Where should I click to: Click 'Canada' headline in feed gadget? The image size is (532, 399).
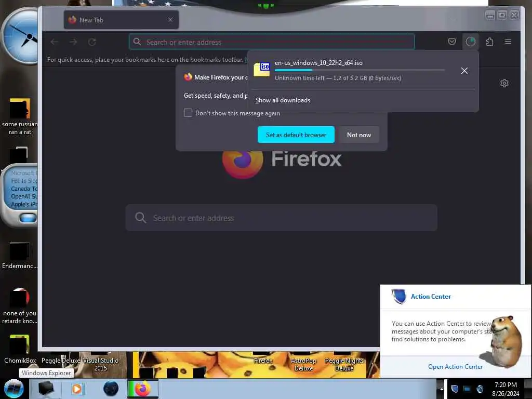click(x=24, y=189)
